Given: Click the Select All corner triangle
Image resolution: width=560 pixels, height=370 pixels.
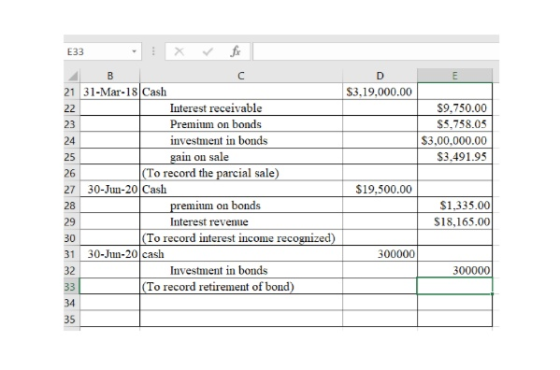Looking at the screenshot, I should [x=72, y=76].
